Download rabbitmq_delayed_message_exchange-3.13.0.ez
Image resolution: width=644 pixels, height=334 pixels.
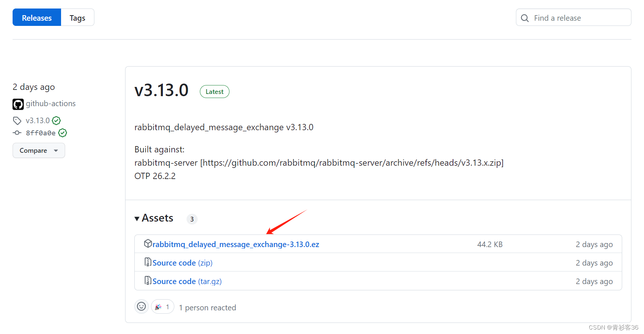(236, 244)
